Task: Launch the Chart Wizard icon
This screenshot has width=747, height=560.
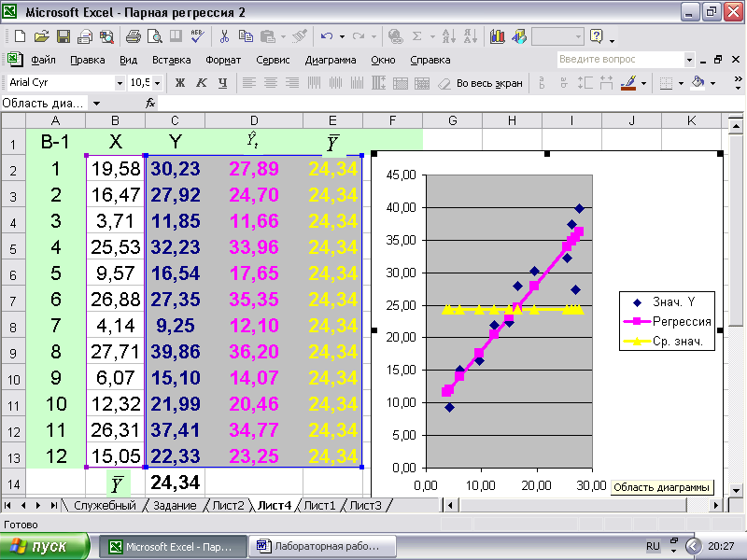Action: pyautogui.click(x=497, y=36)
